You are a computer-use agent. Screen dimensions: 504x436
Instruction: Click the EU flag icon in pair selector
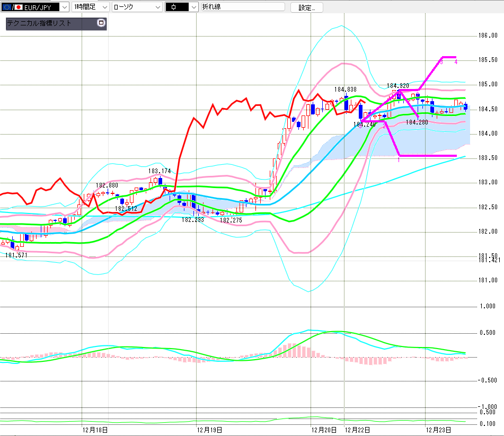click(x=7, y=7)
